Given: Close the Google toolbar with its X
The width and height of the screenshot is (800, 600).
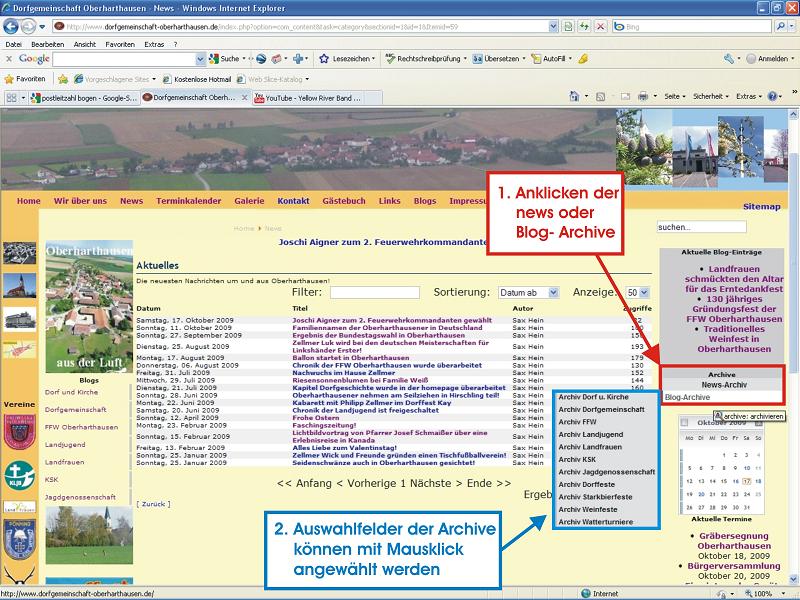Looking at the screenshot, I should coord(9,59).
